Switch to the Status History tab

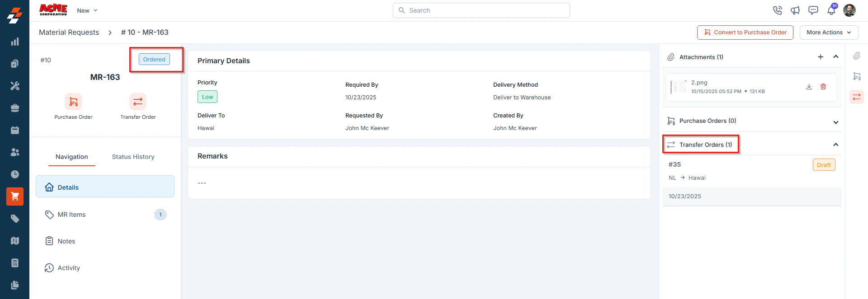133,157
